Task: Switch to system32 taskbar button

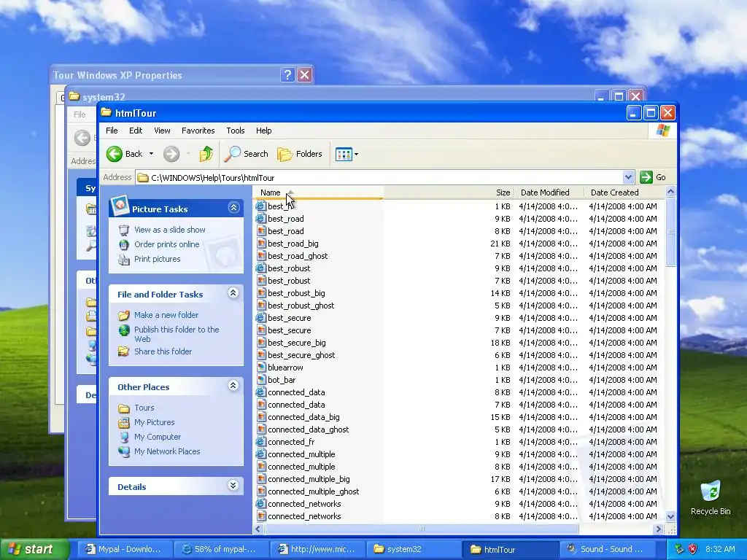Action: pos(413,549)
